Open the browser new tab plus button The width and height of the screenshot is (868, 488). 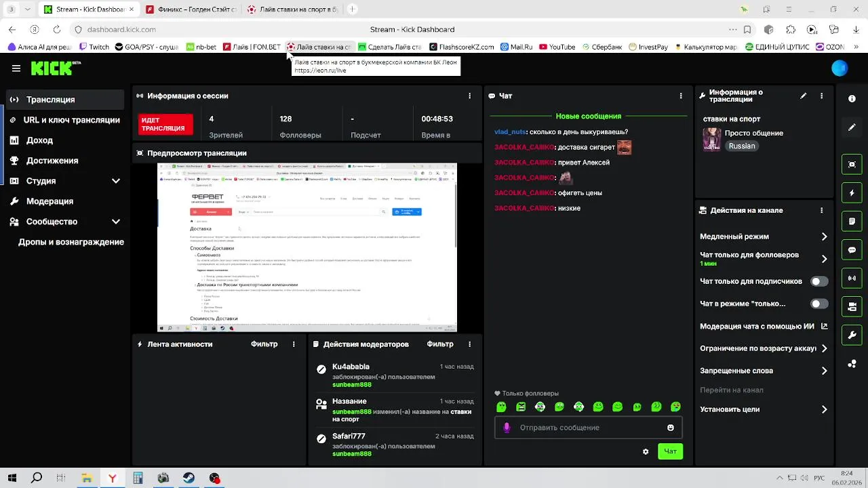tap(352, 9)
